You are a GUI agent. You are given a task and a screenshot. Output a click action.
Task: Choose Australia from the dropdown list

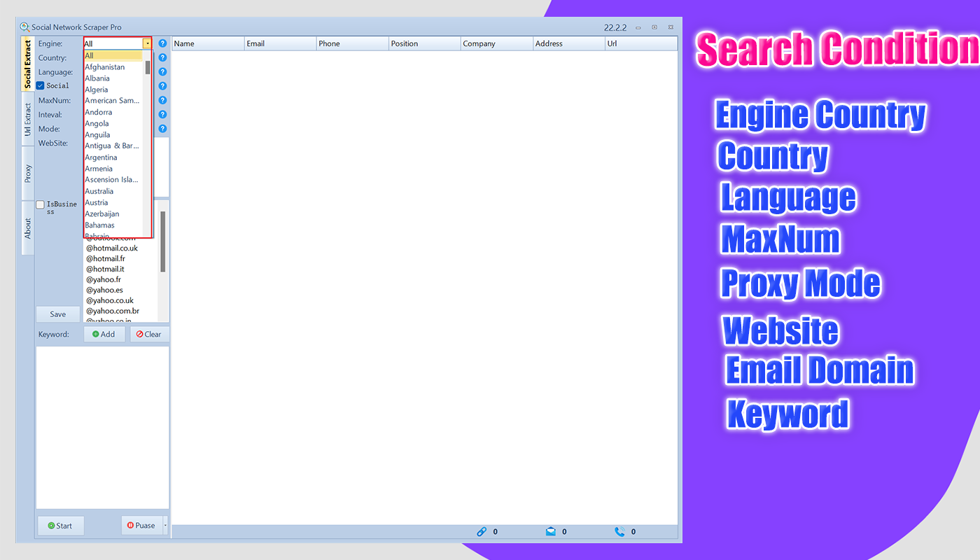point(113,191)
